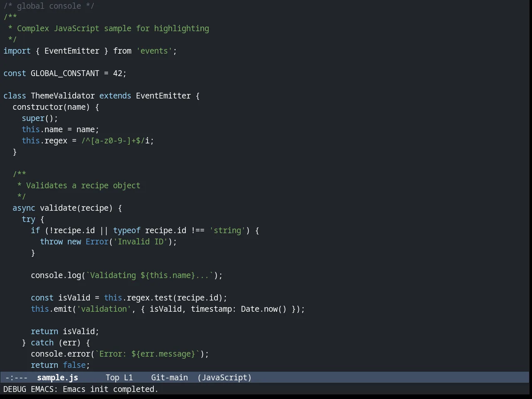Click 'EventEmitter' in the import statement
Image resolution: width=532 pixels, height=399 pixels.
pos(72,51)
